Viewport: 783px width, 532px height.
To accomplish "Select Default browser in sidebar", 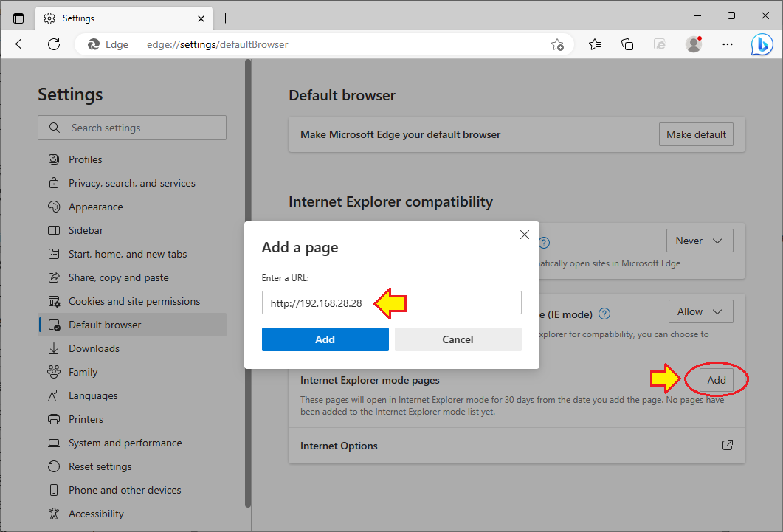I will coord(132,325).
